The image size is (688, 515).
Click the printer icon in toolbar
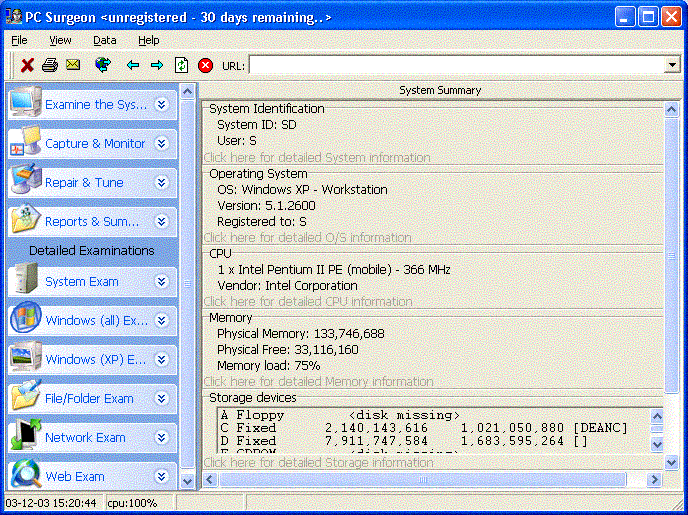[49, 65]
